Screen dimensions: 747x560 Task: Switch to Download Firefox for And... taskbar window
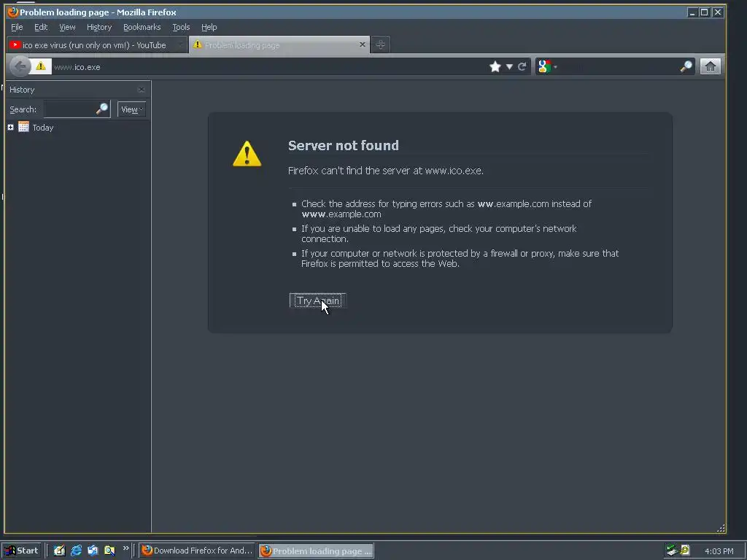point(197,551)
